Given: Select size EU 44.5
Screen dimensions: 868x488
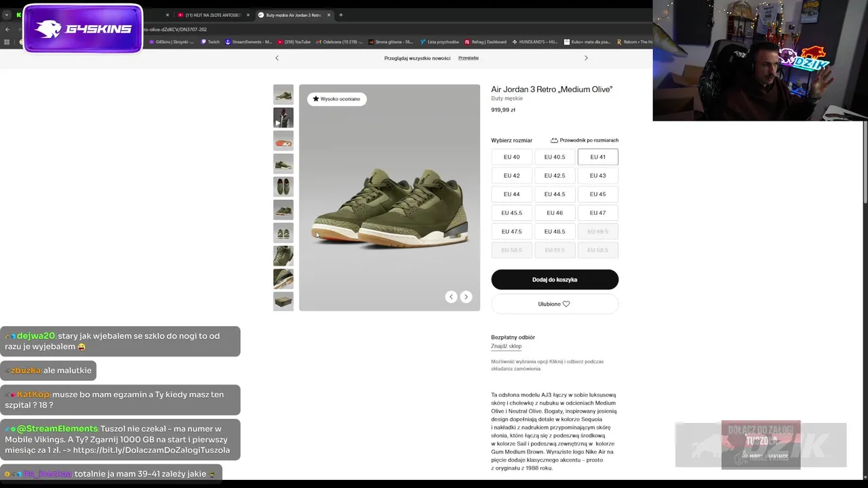Looking at the screenshot, I should pos(555,195).
